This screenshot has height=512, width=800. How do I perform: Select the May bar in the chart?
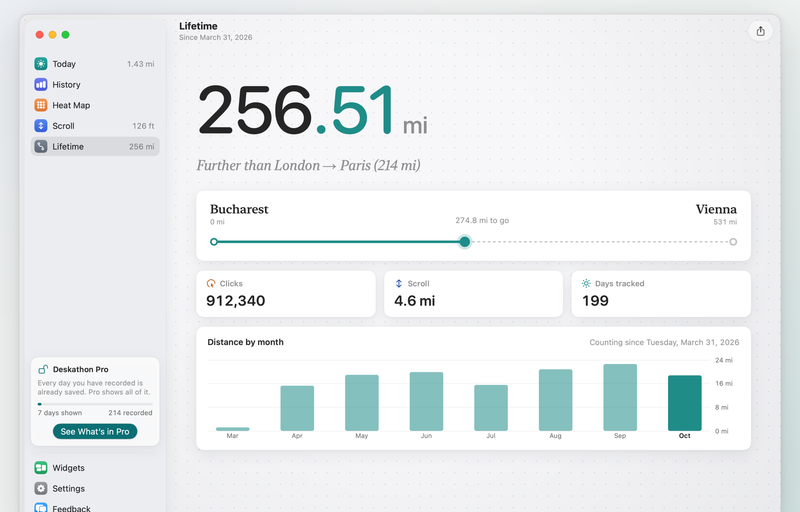(x=362, y=403)
